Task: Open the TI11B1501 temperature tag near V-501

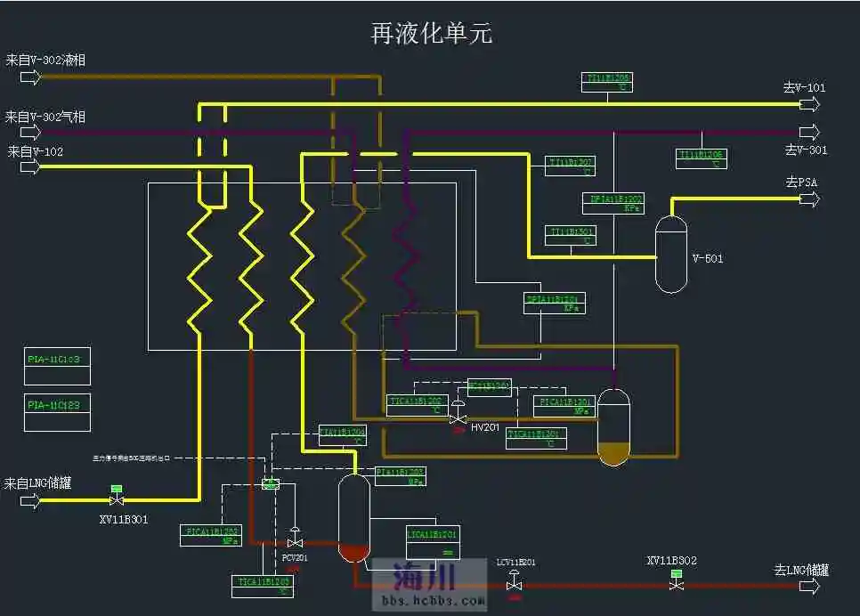Action: pos(571,236)
